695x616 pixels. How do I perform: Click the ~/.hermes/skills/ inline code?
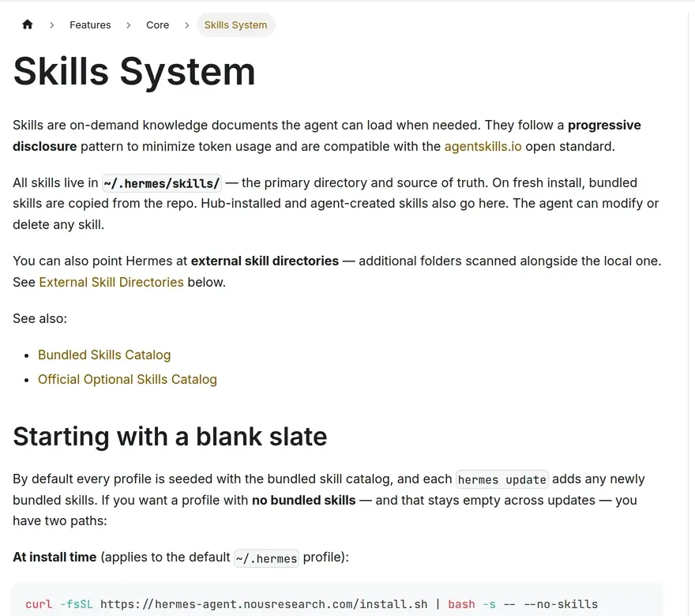tap(162, 183)
